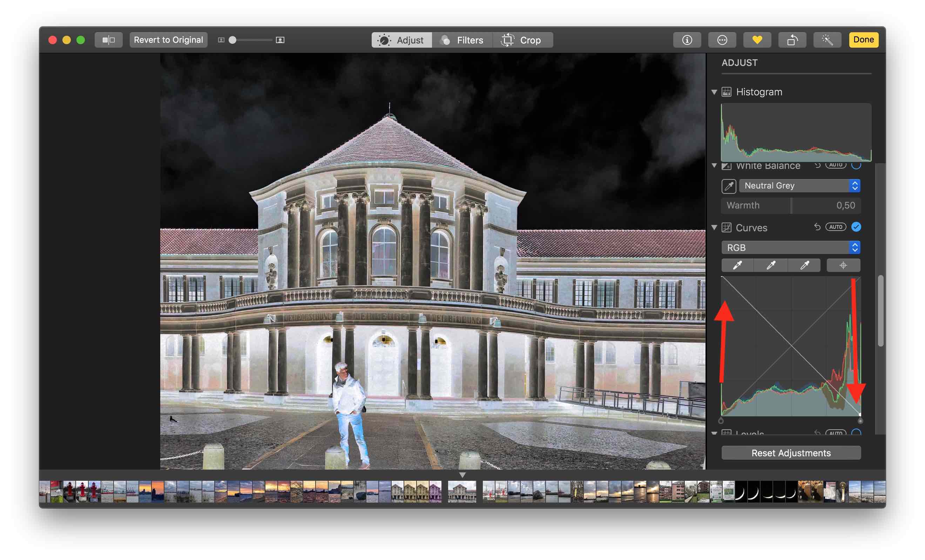This screenshot has width=925, height=560.
Task: Enable the Levels adjustment circle
Action: (x=856, y=432)
